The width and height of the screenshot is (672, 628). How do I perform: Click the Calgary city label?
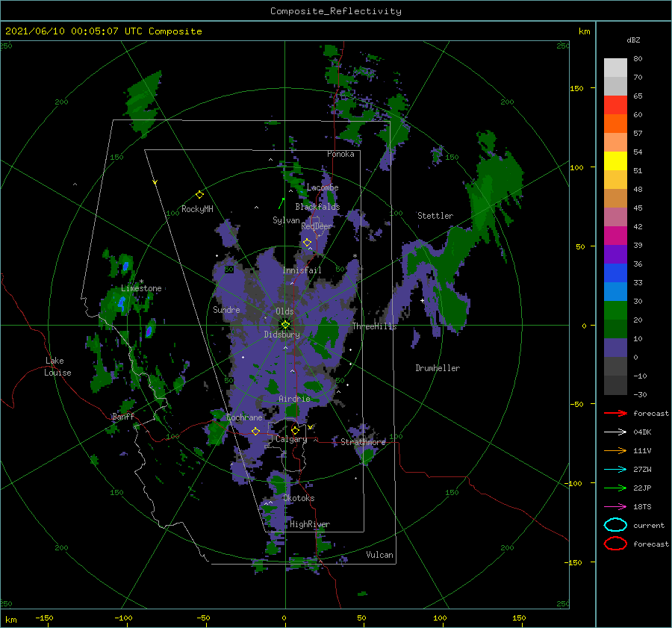(291, 439)
